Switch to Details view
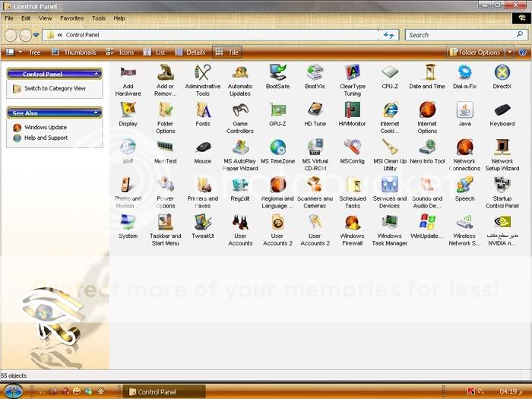Image resolution: width=532 pixels, height=399 pixels. (190, 52)
